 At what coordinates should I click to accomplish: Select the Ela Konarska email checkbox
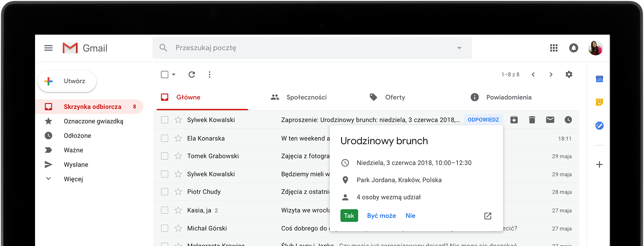pos(165,138)
